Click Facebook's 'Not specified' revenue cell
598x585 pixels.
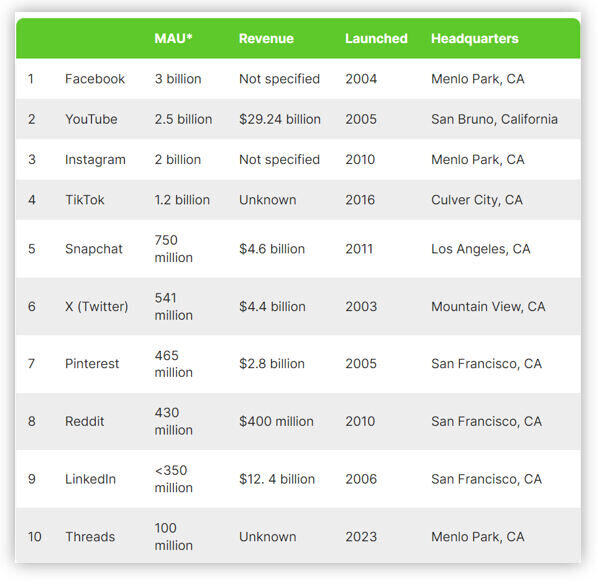coord(279,79)
